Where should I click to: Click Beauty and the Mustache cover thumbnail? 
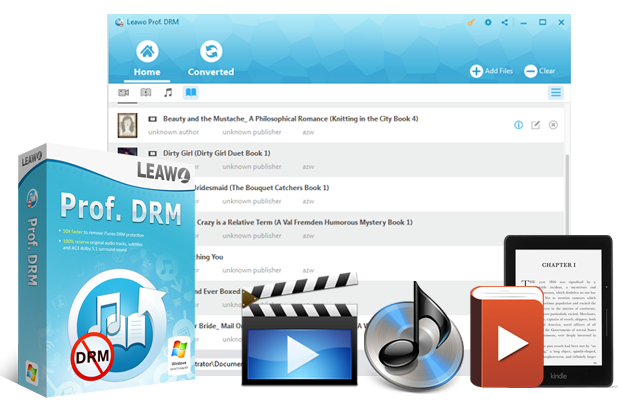[x=127, y=125]
